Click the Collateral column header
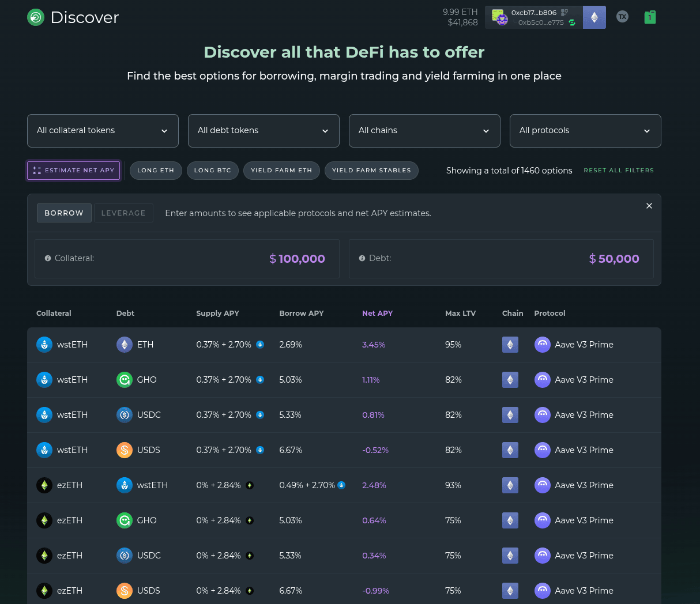700x604 pixels. (x=54, y=314)
